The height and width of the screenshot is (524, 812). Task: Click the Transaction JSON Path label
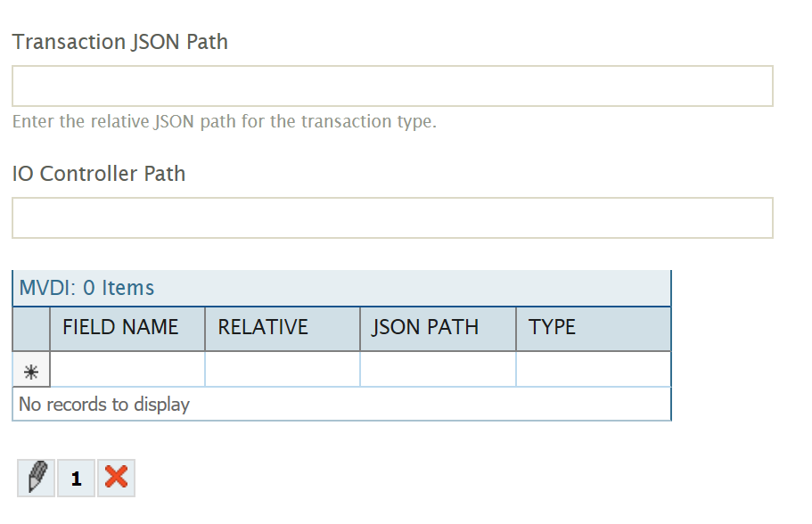(120, 42)
